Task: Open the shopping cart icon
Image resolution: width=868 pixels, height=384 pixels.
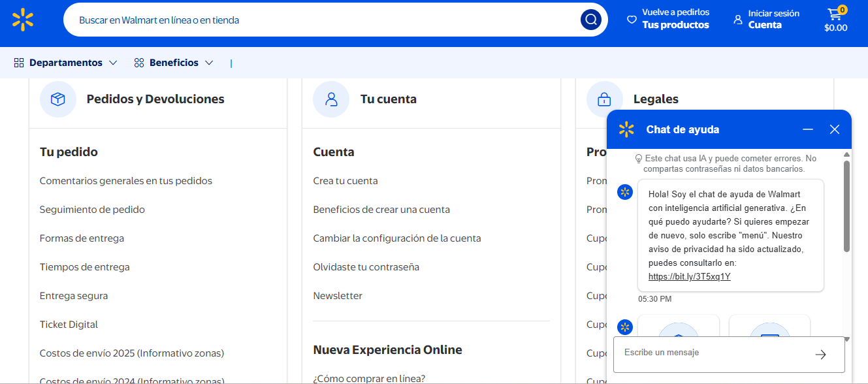Action: point(834,14)
